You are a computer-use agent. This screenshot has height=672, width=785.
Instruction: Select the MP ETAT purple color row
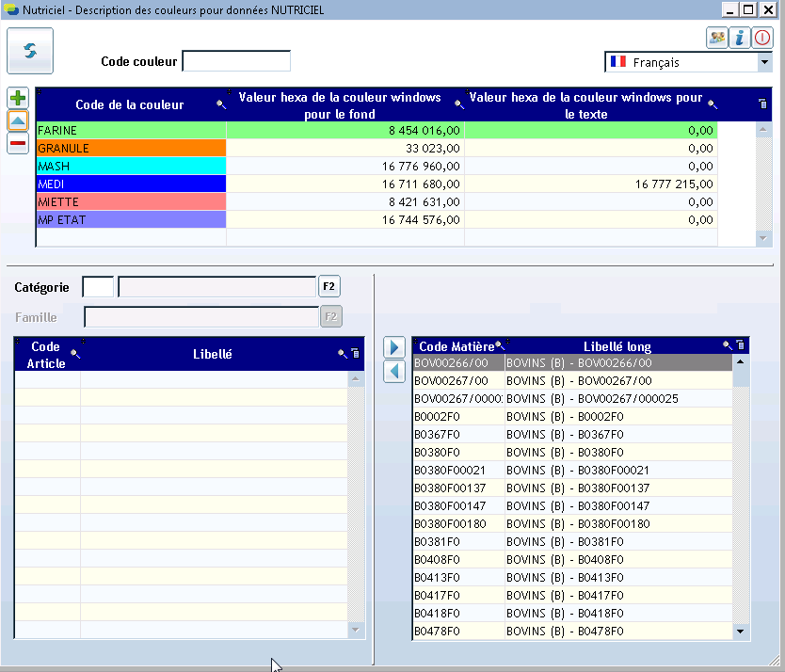(377, 220)
